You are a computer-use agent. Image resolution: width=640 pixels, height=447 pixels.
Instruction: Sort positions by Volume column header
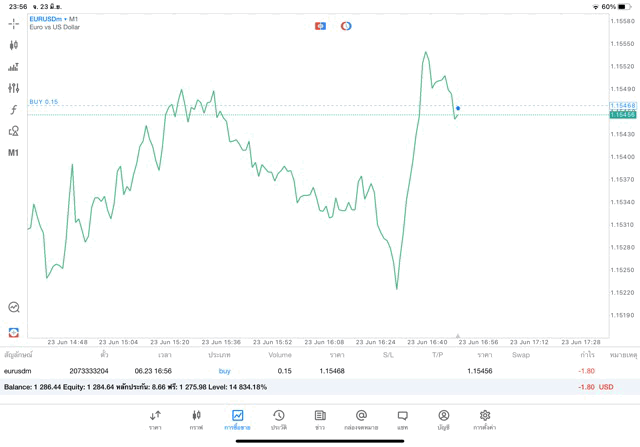point(280,355)
